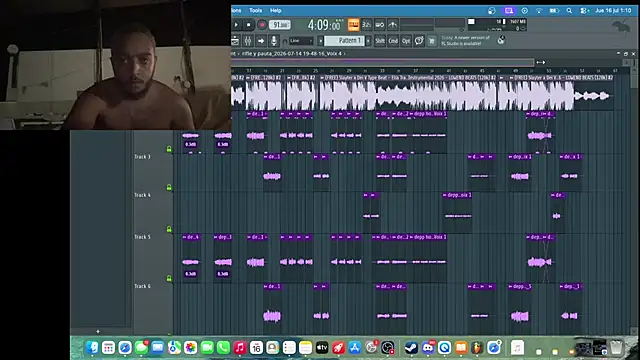The width and height of the screenshot is (640, 360).
Task: Toggle the metronome icon in the transport bar
Action: point(393,25)
